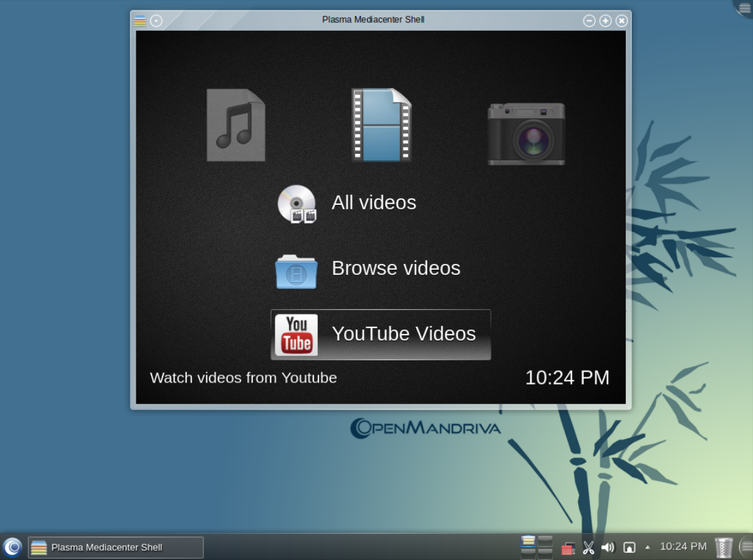This screenshot has height=560, width=753.
Task: Open the Music category icon
Action: (x=236, y=125)
